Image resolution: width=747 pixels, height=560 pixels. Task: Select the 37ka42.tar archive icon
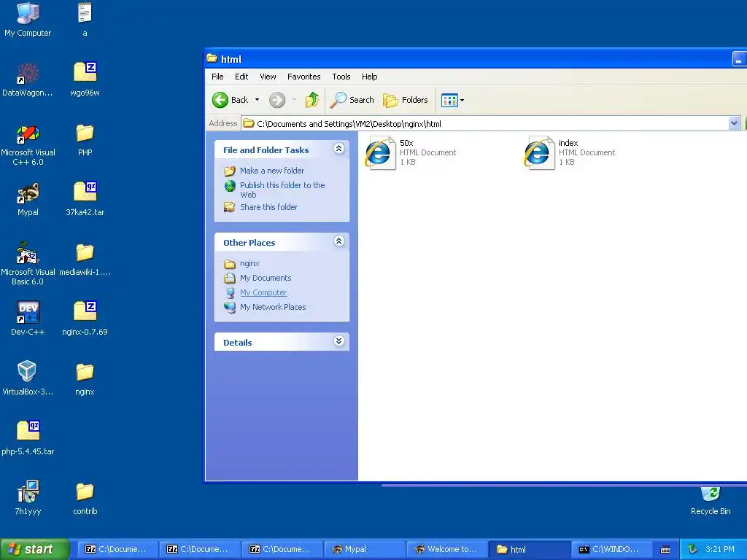click(x=85, y=200)
